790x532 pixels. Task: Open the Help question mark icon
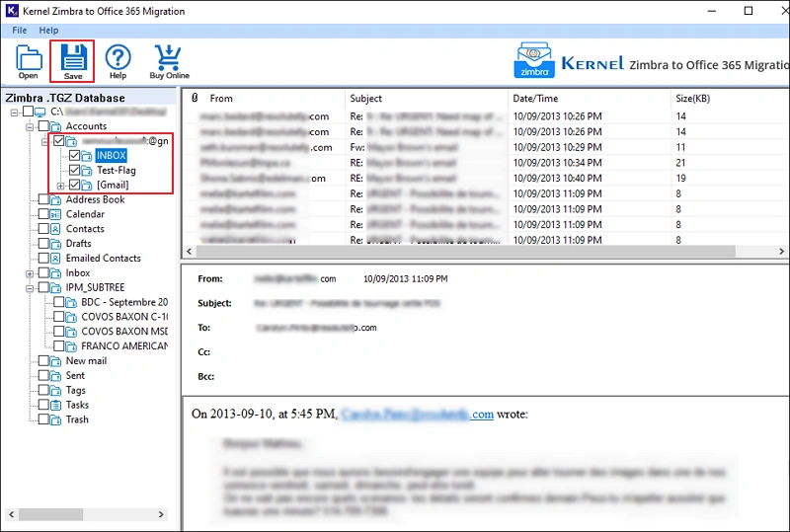(x=118, y=57)
